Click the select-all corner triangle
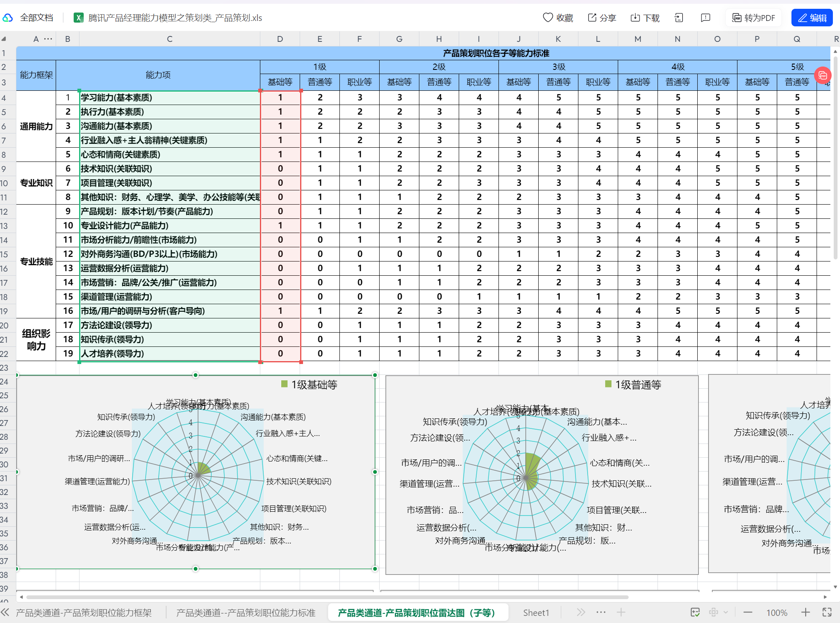Image resolution: width=840 pixels, height=623 pixels. coord(4,39)
